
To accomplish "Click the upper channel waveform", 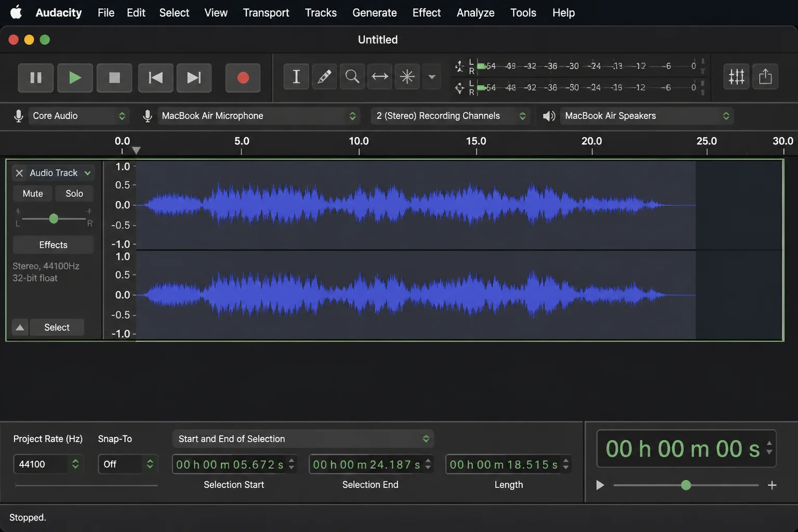I will 416,205.
